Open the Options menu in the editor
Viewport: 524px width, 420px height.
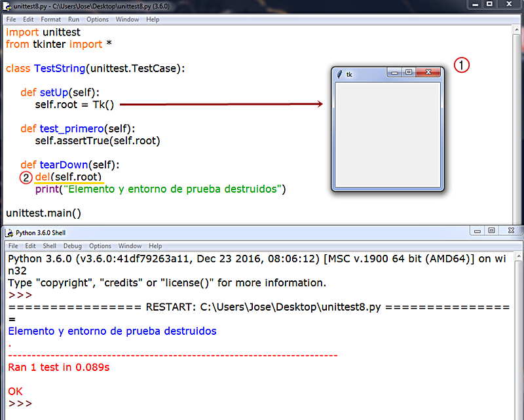(97, 19)
